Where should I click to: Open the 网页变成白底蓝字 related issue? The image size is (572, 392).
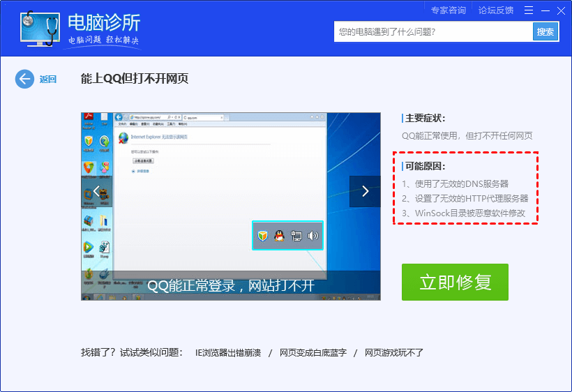[313, 352]
